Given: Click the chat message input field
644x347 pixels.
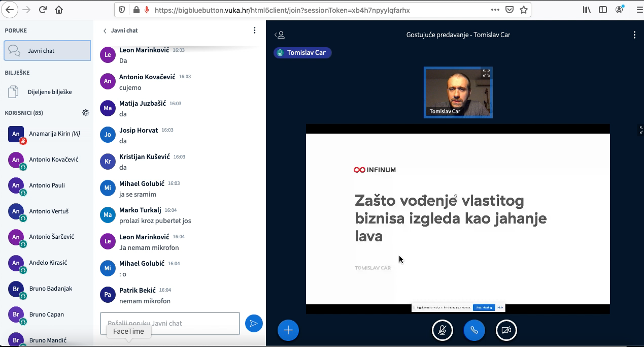Looking at the screenshot, I should [170, 323].
